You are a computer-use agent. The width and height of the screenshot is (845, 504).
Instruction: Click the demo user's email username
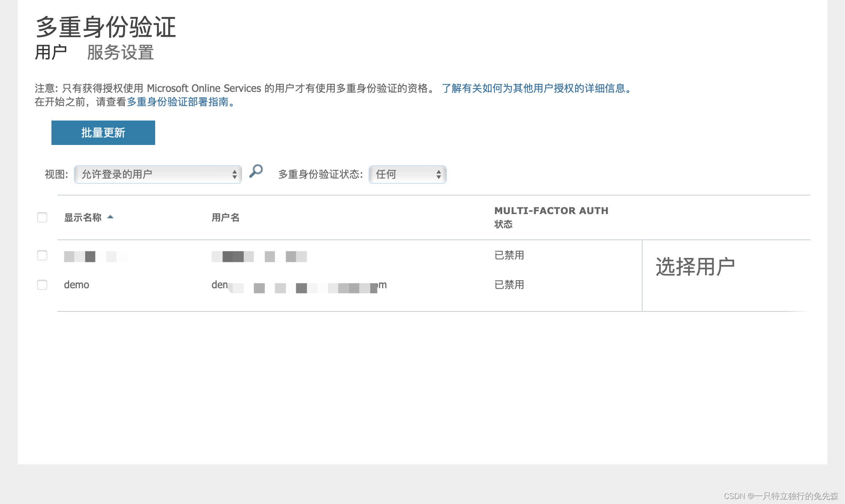[x=299, y=285]
